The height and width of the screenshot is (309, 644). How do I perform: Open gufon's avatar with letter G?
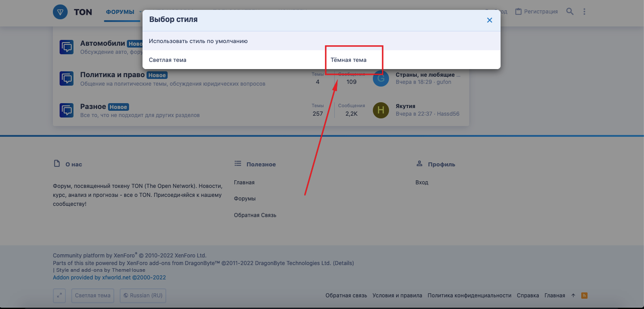pos(381,78)
